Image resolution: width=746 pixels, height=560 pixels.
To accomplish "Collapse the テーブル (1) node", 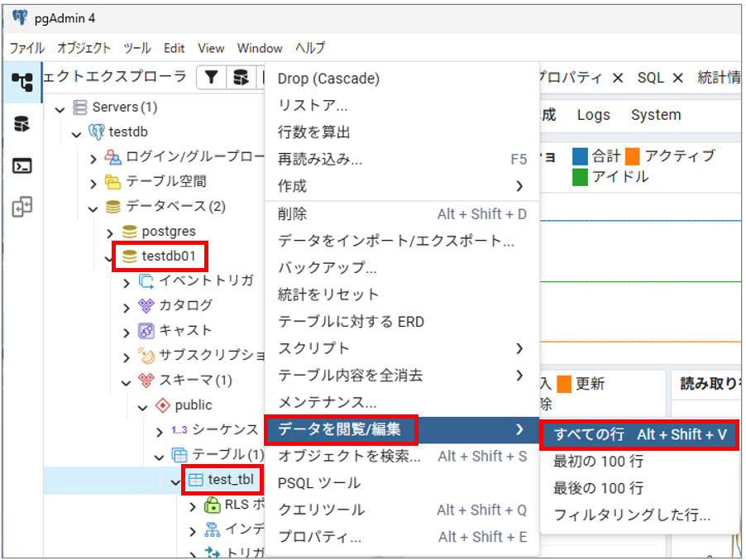I will pyautogui.click(x=160, y=457).
